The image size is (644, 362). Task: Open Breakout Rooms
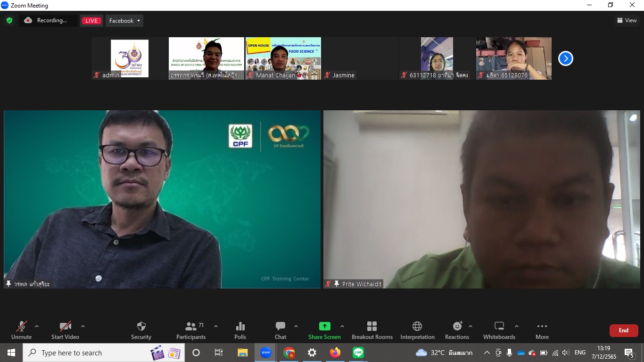372,330
